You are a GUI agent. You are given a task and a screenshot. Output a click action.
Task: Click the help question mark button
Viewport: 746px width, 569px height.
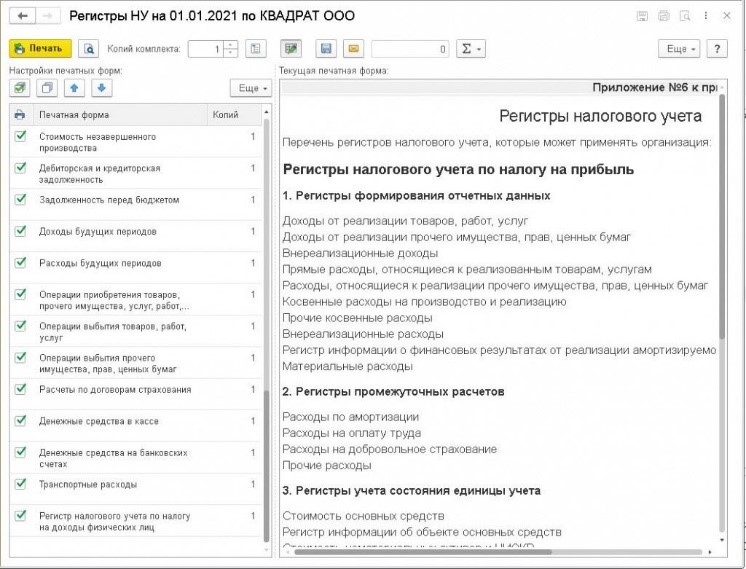click(716, 48)
